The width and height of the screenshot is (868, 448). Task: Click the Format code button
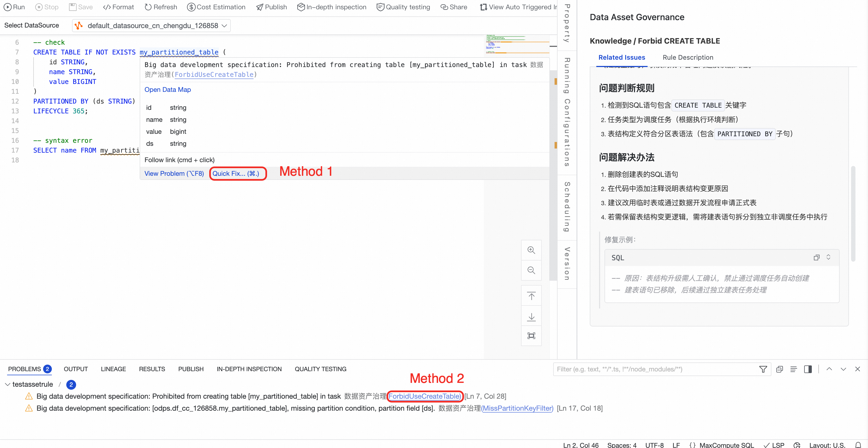[118, 7]
